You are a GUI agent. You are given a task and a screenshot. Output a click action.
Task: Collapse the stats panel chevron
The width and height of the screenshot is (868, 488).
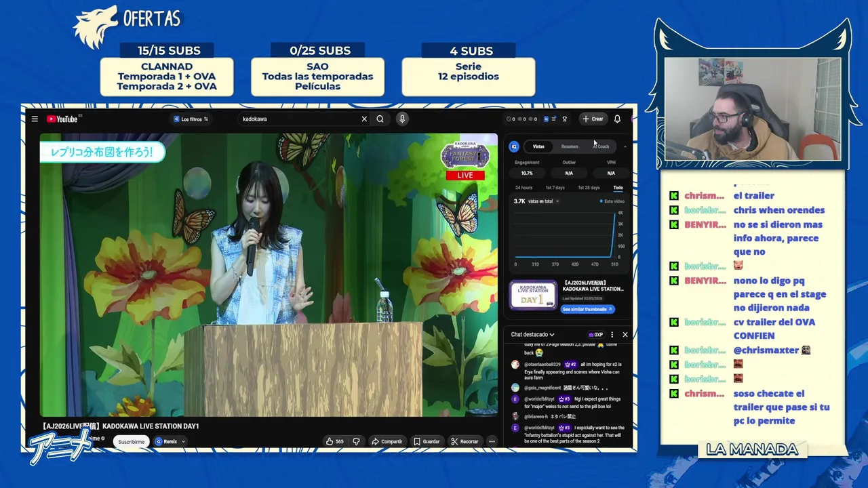pyautogui.click(x=625, y=146)
